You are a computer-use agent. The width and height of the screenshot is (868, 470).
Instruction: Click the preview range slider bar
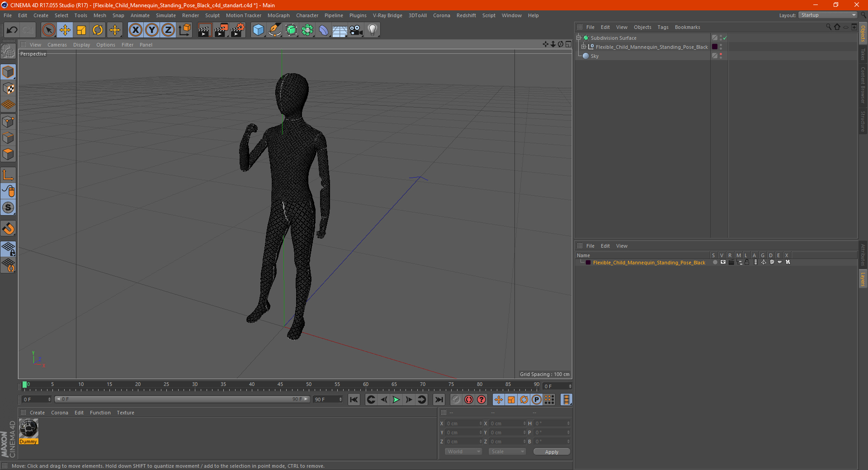(182, 399)
